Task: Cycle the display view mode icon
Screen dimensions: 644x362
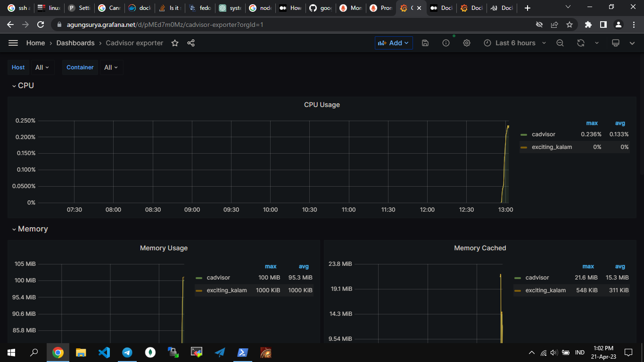Action: [615, 43]
